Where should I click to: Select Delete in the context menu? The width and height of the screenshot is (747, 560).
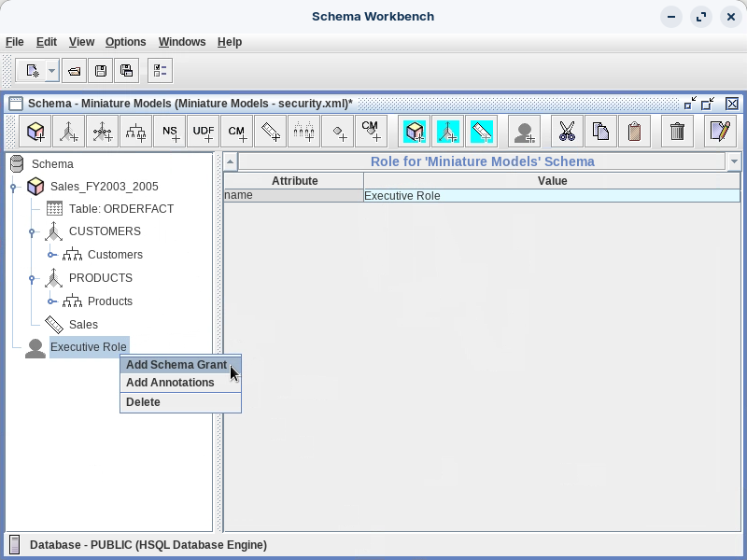click(143, 402)
